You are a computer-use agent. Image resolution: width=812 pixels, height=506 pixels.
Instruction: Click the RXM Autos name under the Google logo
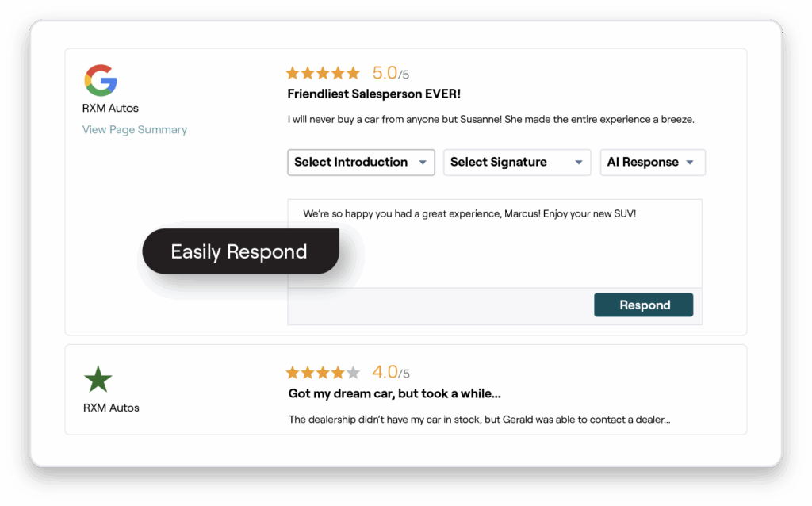[109, 109]
